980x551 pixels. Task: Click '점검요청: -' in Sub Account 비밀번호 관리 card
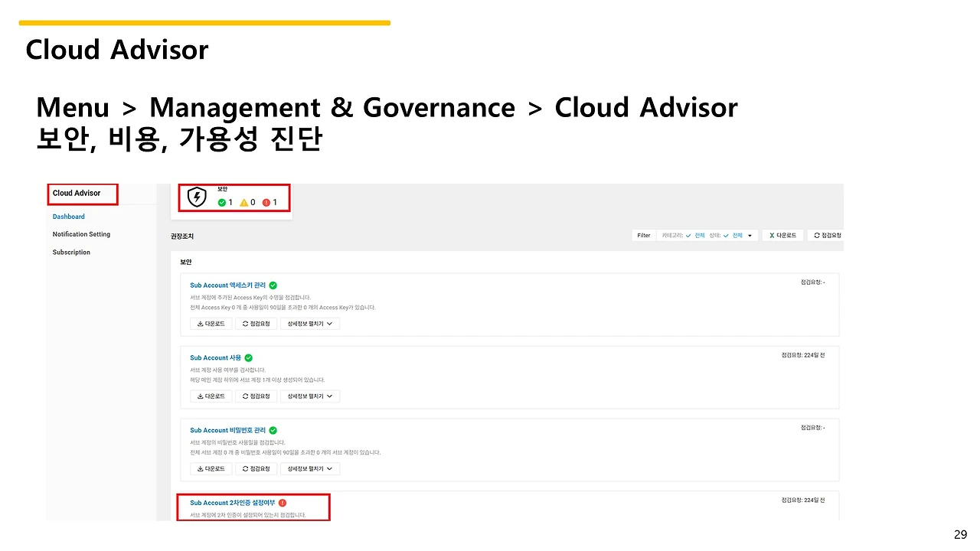[x=812, y=427]
